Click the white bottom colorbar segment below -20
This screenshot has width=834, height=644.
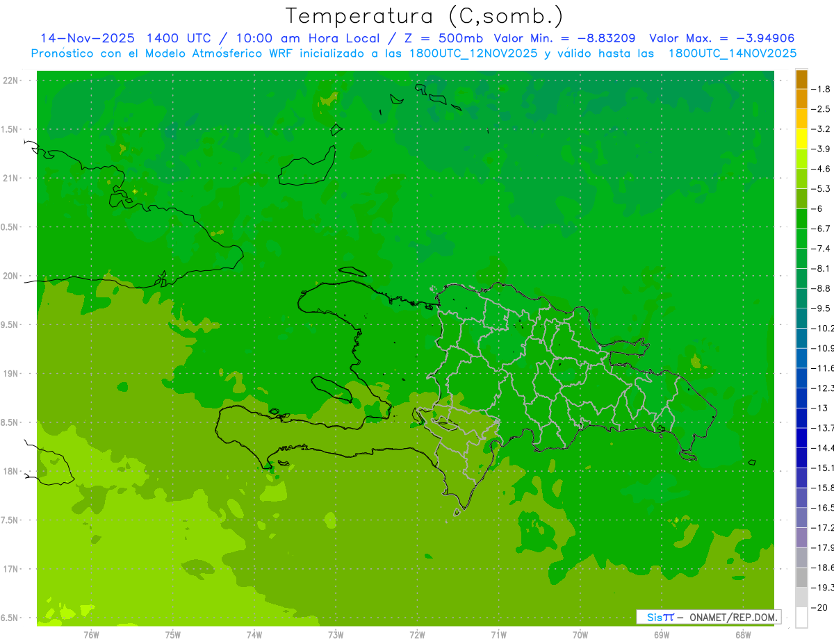[x=801, y=618]
